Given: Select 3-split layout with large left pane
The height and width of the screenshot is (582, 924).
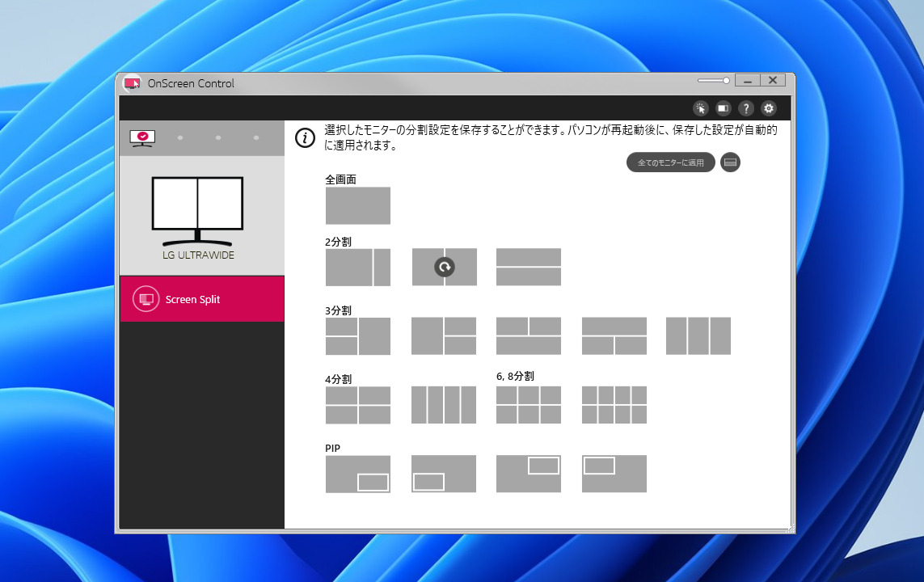Looking at the screenshot, I should click(444, 335).
